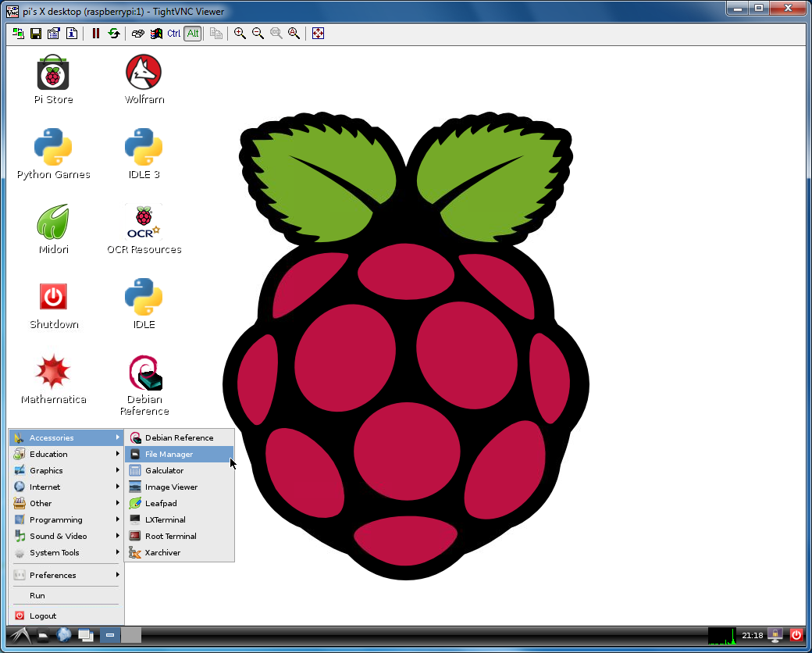
Task: Zoom in with the plus magnifier icon
Action: pos(240,34)
